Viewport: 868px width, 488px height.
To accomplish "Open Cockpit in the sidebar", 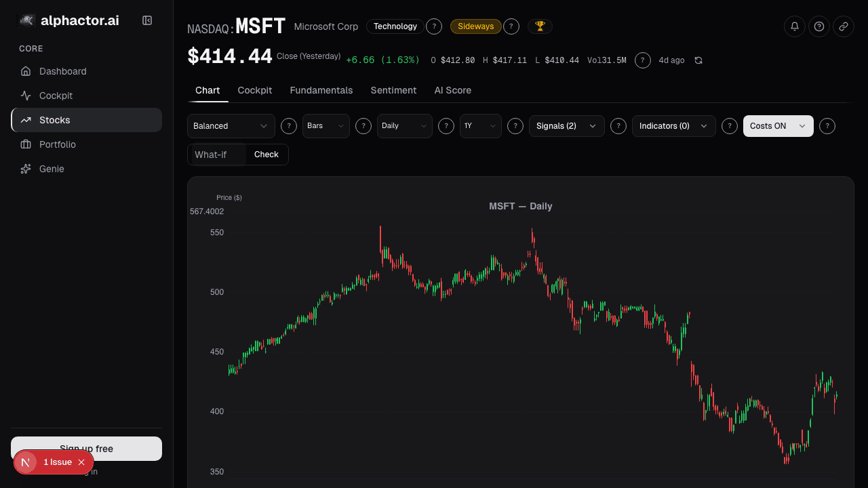I will click(x=87, y=96).
